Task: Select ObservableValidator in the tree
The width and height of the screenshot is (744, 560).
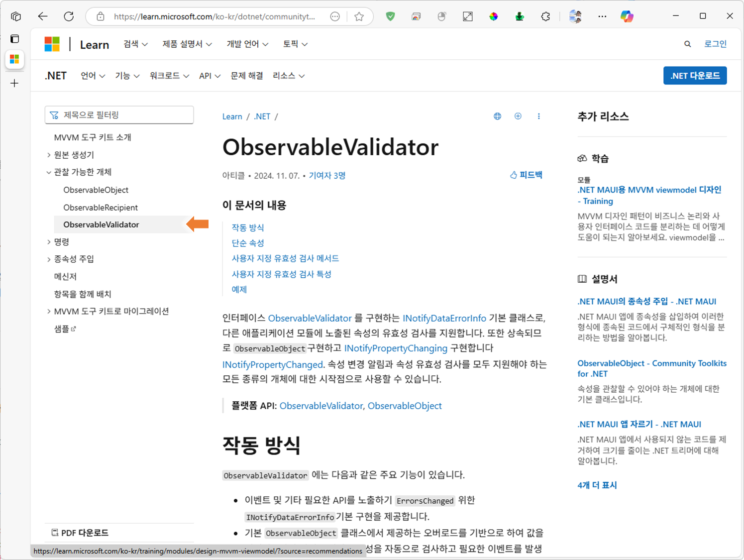Action: pos(101,224)
